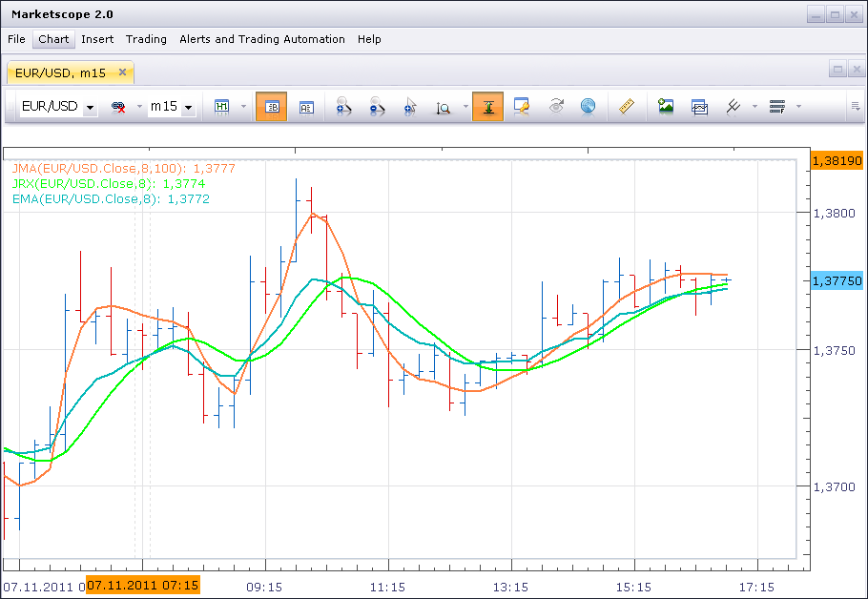This screenshot has height=599, width=868.
Task: Click the 07.11.2011 07:15 time marker
Action: (143, 585)
